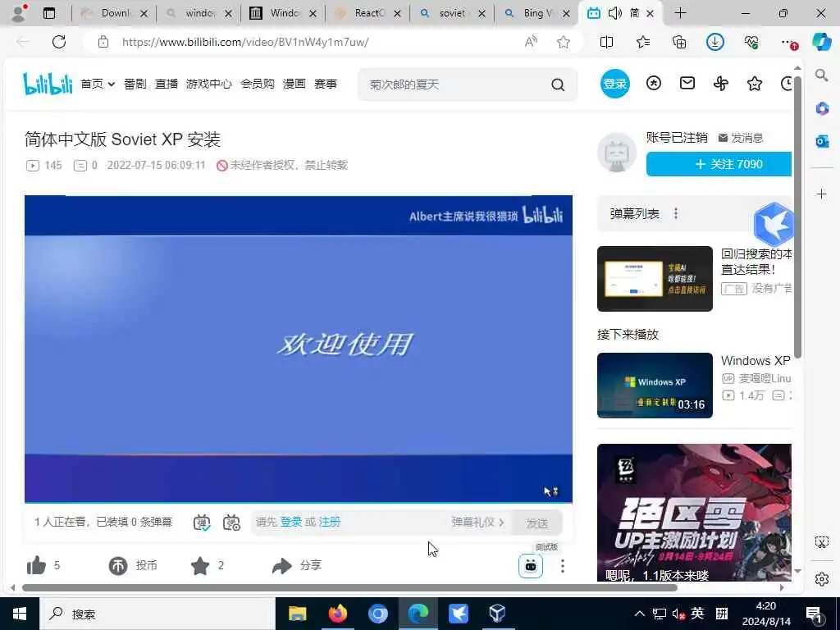Switch to the Bing tab
The image size is (840, 630).
tap(536, 13)
